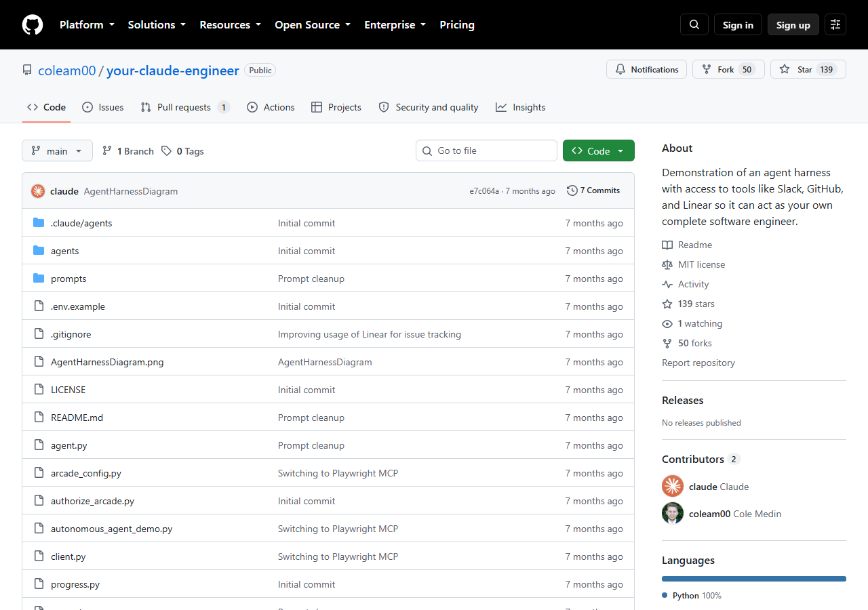868x610 pixels.
Task: Click the file icon beside README.md
Action: point(39,418)
